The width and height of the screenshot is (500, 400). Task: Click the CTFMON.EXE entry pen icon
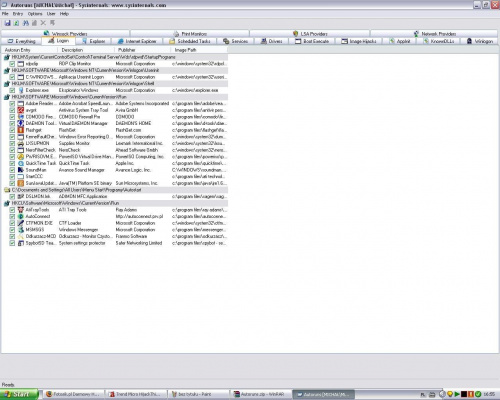click(x=21, y=223)
